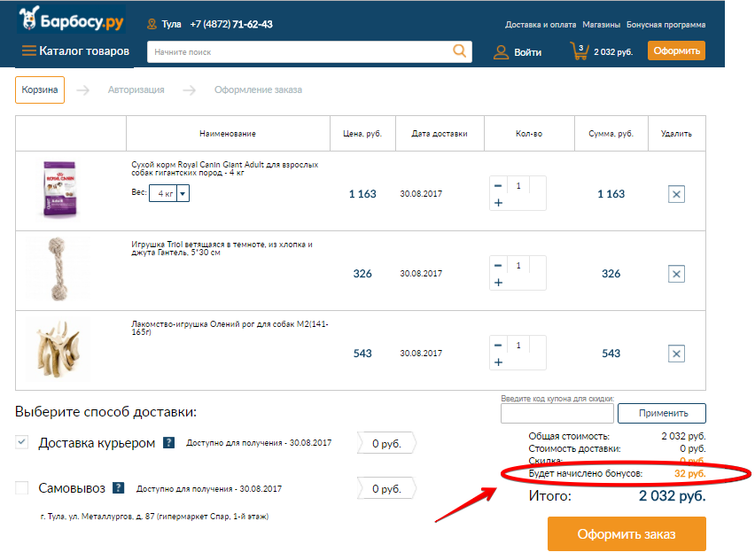Screen dimensions: 755x560
Task: Enable the Самовывоз pickup checkbox
Action: (x=22, y=488)
